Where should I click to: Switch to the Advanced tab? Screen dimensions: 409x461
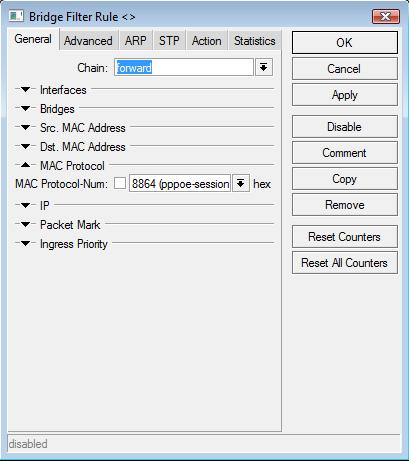coord(88,41)
